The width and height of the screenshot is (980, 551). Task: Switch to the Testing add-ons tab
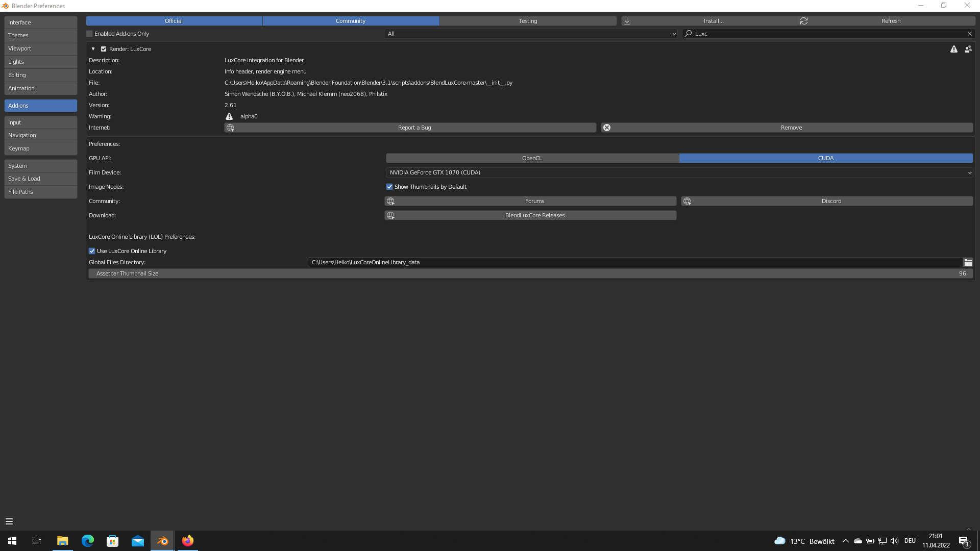pos(527,21)
